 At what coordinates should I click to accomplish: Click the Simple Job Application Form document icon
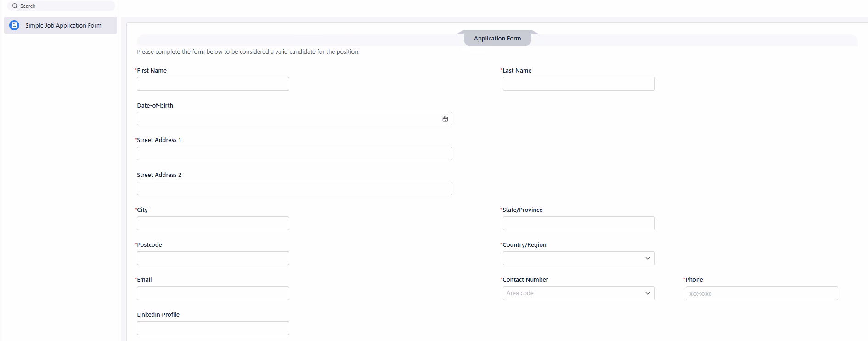click(x=14, y=25)
